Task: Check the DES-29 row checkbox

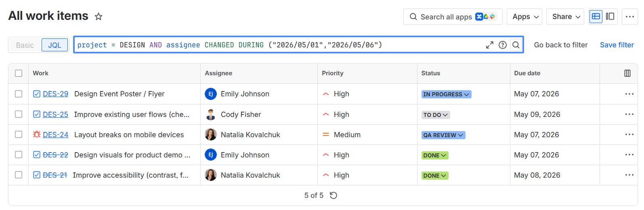Action: pos(19,94)
